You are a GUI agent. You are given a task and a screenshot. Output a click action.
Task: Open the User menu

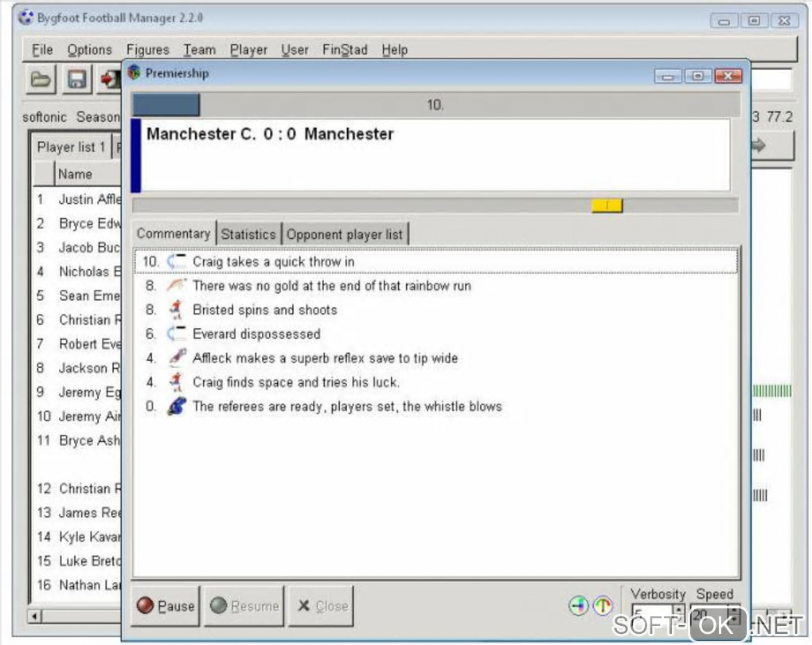point(295,49)
